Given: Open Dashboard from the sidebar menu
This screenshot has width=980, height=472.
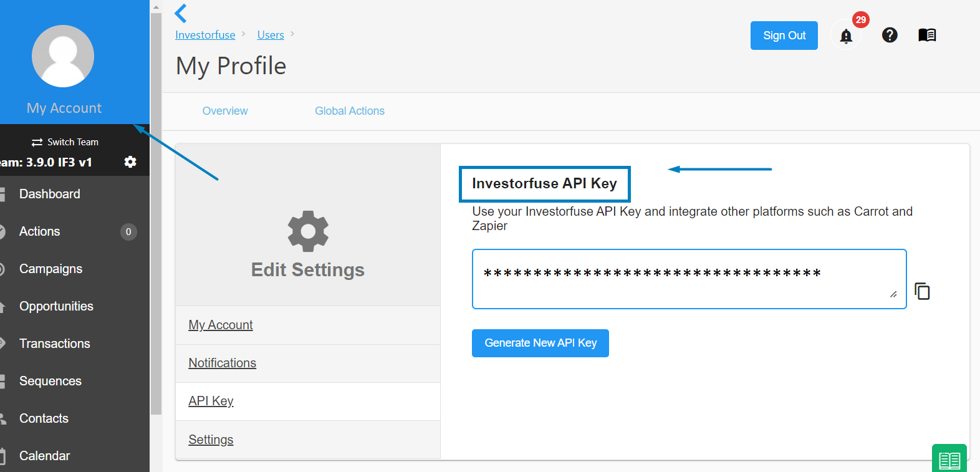Looking at the screenshot, I should point(50,194).
